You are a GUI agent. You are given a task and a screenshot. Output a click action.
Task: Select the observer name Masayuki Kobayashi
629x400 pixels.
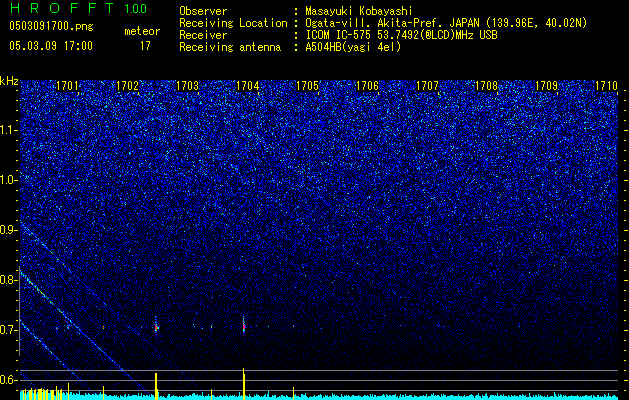(x=358, y=11)
